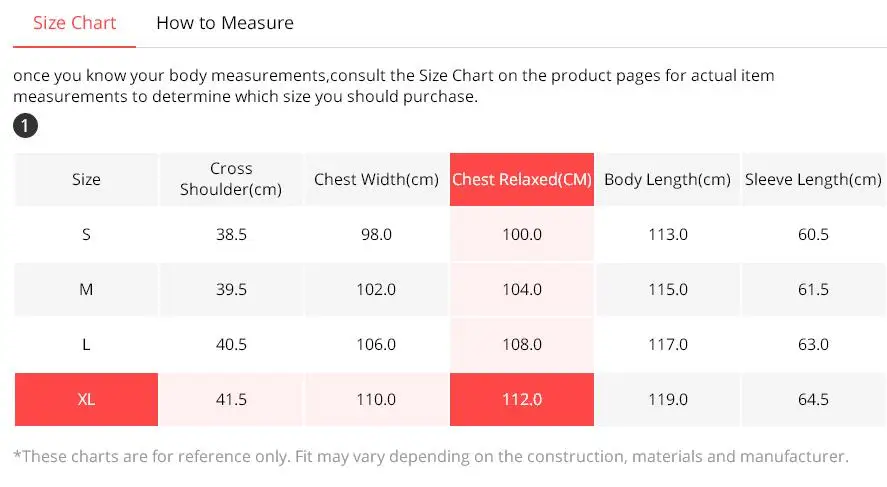Select the Sleeve Length(cm) header cell
The height and width of the screenshot is (487, 887).
(813, 180)
